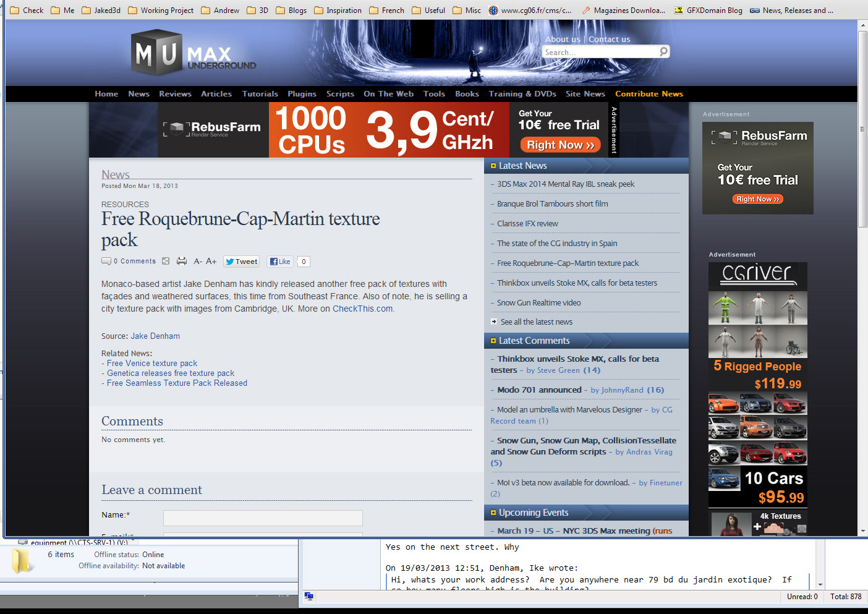Click the Max Underground logo
This screenshot has height=614, width=868.
pos(194,54)
